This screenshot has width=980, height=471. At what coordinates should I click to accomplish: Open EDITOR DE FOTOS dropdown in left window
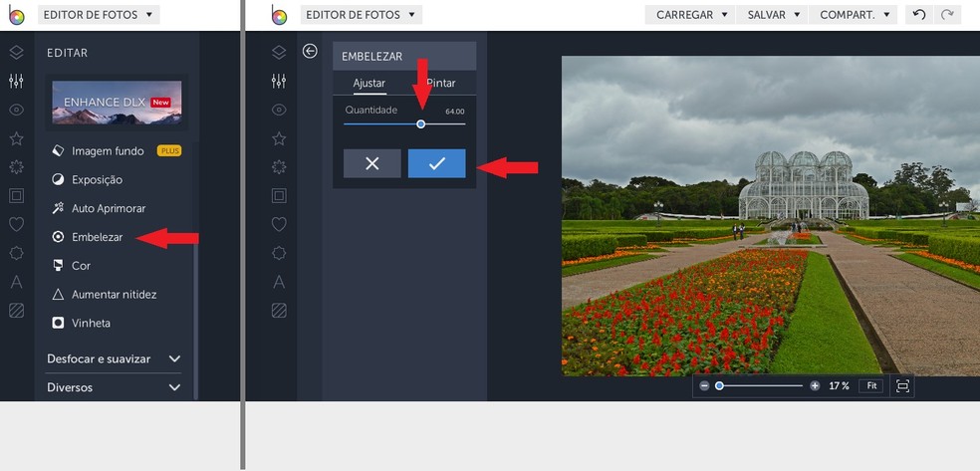coord(99,15)
